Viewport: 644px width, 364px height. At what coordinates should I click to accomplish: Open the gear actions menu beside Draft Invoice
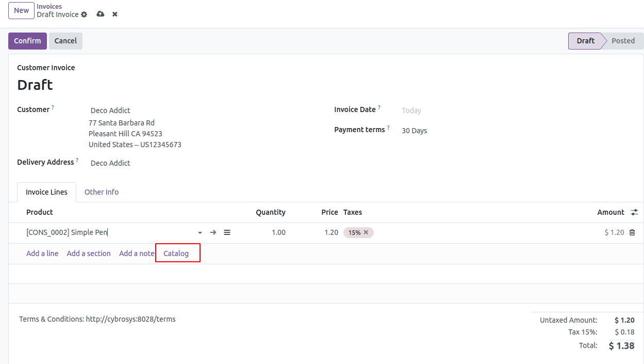[x=84, y=14]
